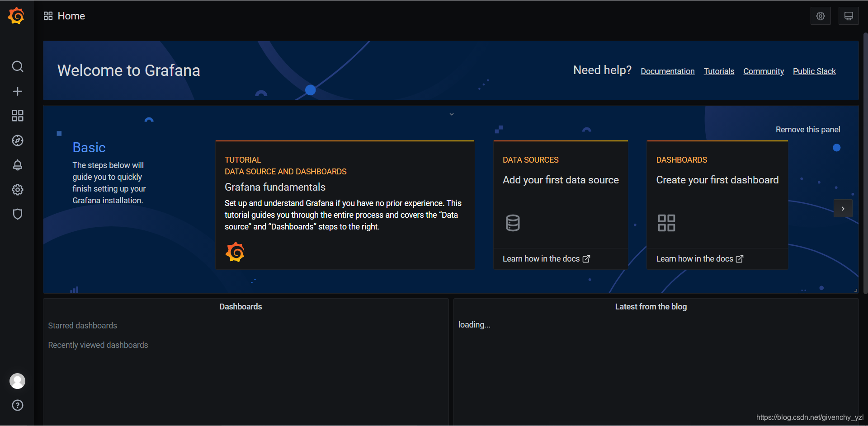868x426 pixels.
Task: Click Create your first dashboard
Action: point(717,180)
